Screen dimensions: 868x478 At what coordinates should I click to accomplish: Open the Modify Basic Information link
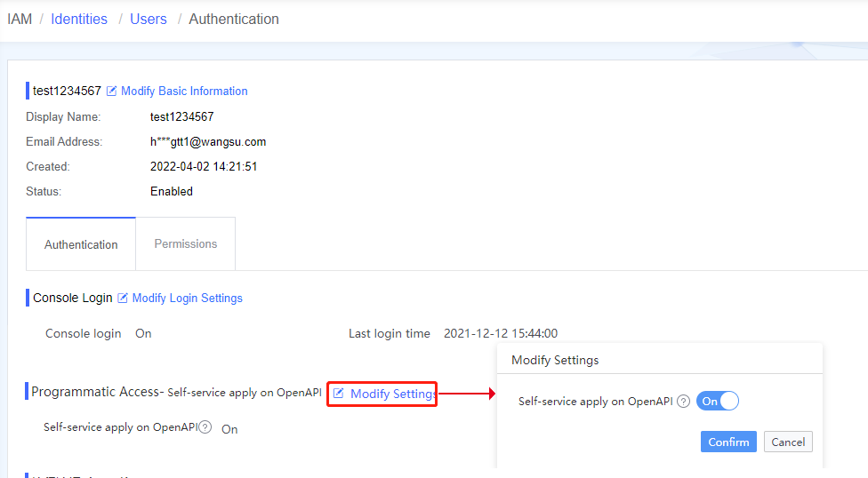184,91
